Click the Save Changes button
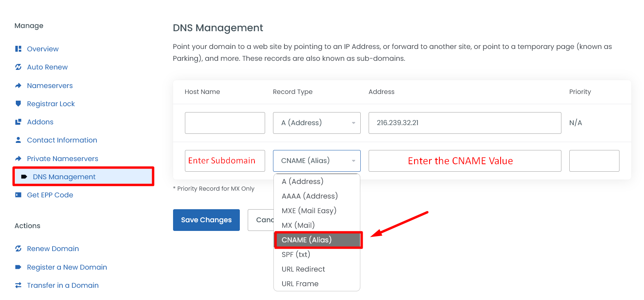This screenshot has width=644, height=300. click(x=206, y=220)
